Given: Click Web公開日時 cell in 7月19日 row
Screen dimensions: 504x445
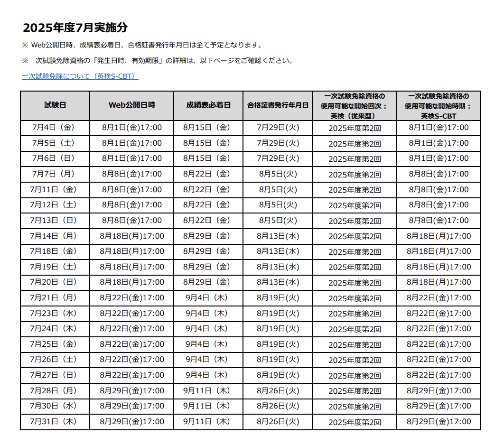Looking at the screenshot, I should [x=132, y=267].
